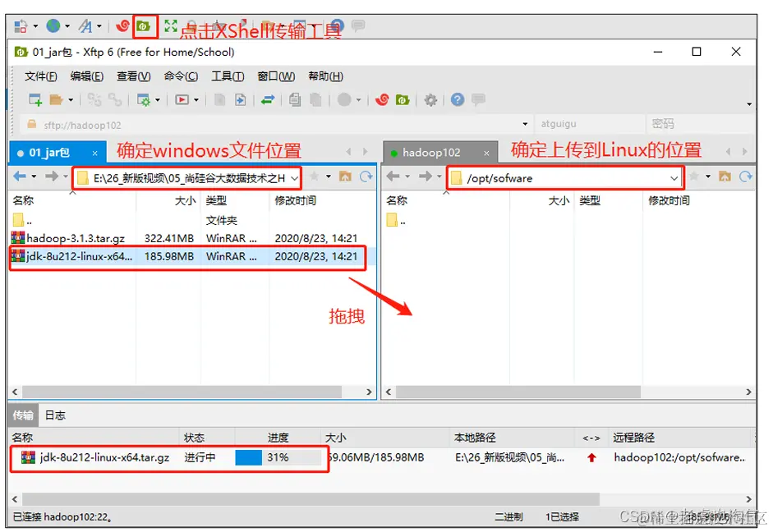Screen dimensions: 773x532
Task: Open the remote pane bookmarks dropdown arrow
Action: click(x=708, y=177)
